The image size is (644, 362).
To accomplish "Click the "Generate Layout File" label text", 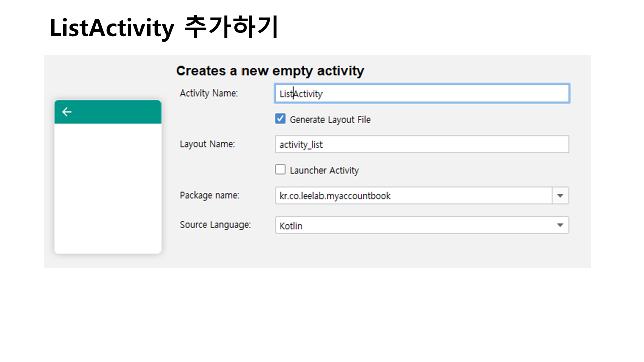I will coord(330,120).
